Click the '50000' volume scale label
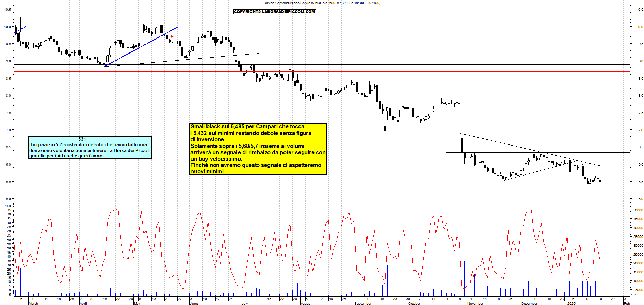The height and width of the screenshot is (305, 644). 638,210
